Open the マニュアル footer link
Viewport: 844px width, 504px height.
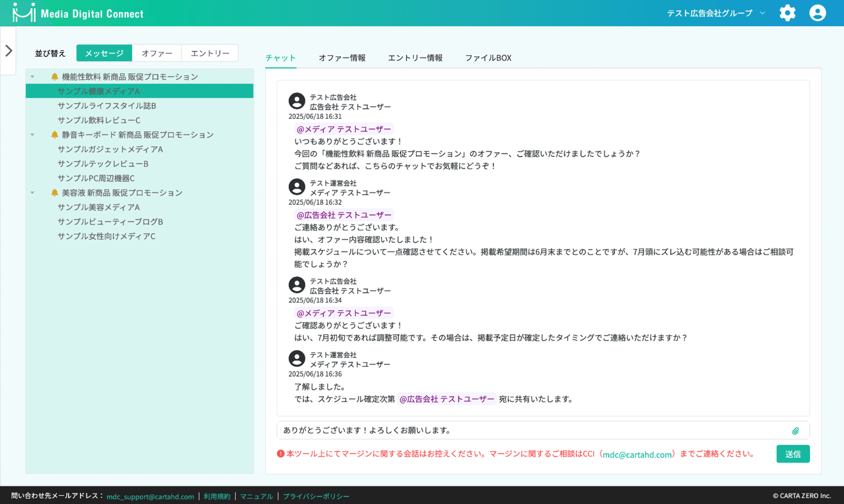(256, 497)
